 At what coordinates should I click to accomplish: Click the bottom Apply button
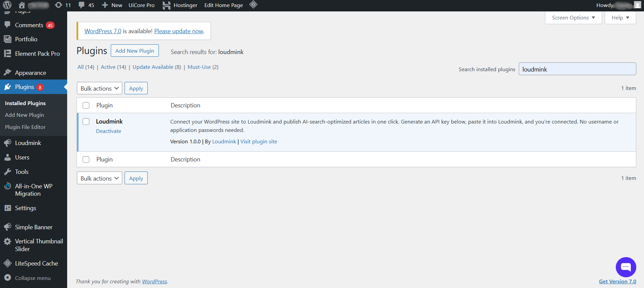[x=136, y=178]
